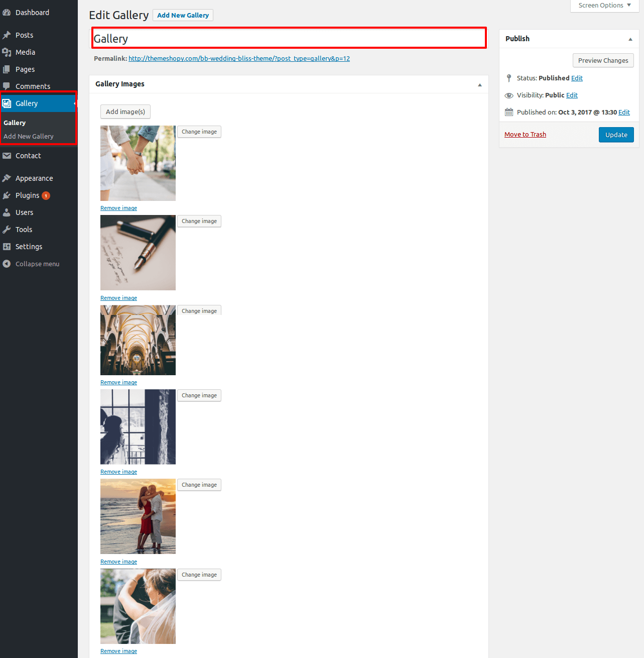Open the Screen Options dropdown

tap(604, 6)
